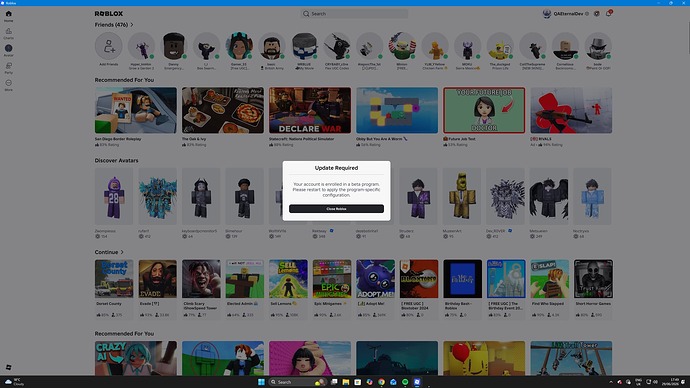Open the notifications bell

(x=609, y=13)
